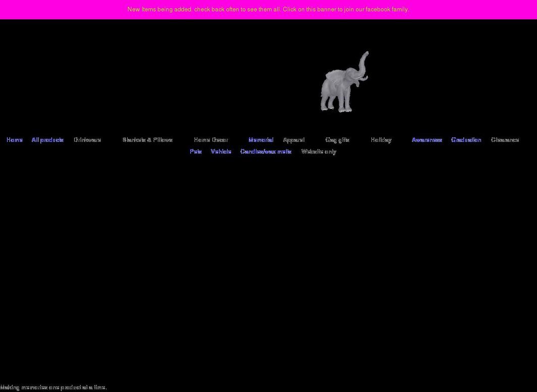The image size is (537, 392).
Task: Go to the Graduation category
Action: 466,140
